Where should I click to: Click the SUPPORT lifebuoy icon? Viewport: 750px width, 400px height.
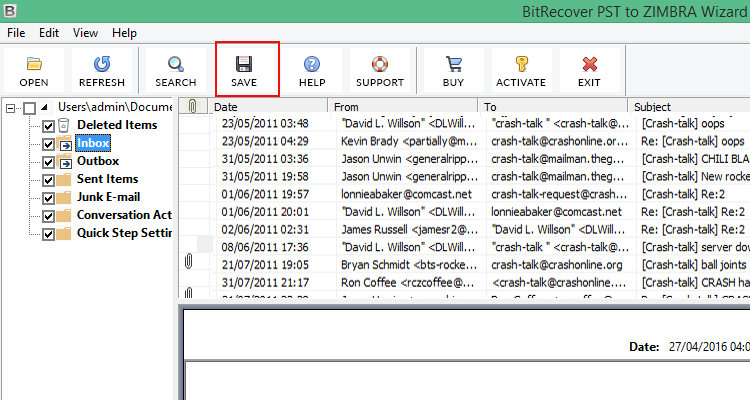[380, 64]
